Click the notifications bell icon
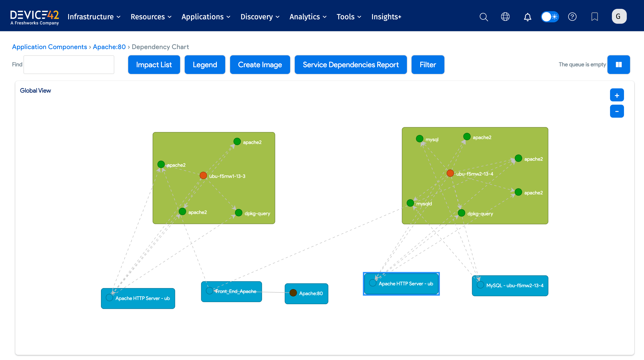 pos(527,17)
